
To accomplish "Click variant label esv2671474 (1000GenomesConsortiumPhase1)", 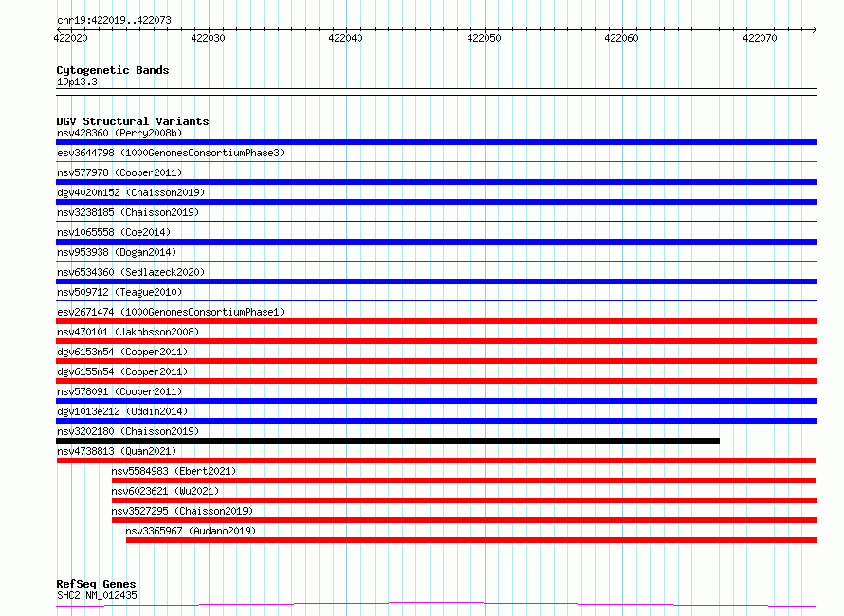I will click(171, 312).
